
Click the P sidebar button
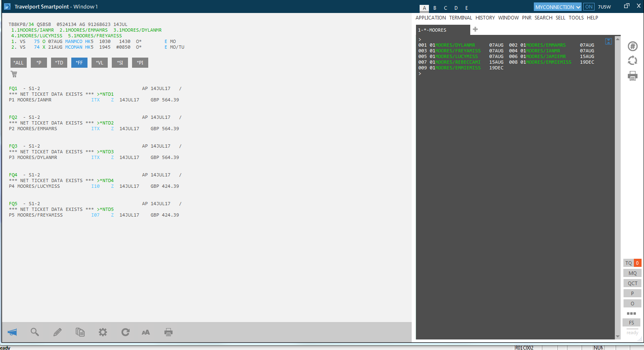632,293
